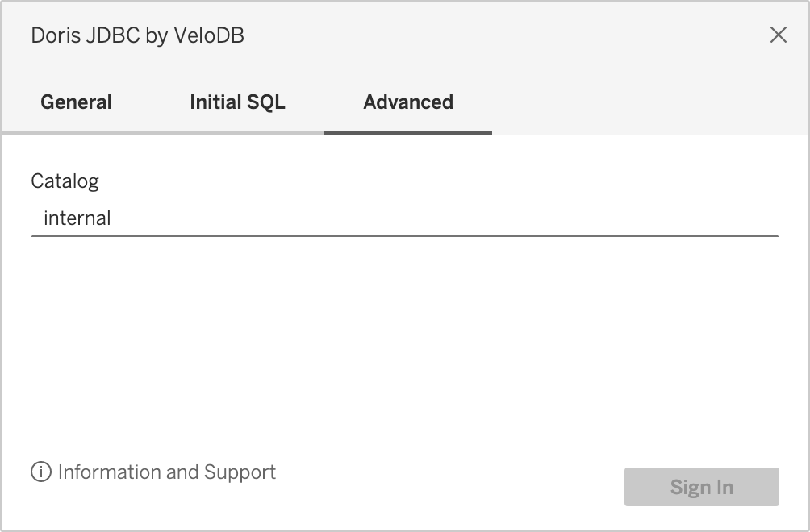This screenshot has height=532, width=810.
Task: Click the X icon in the title bar
Action: coord(778,35)
